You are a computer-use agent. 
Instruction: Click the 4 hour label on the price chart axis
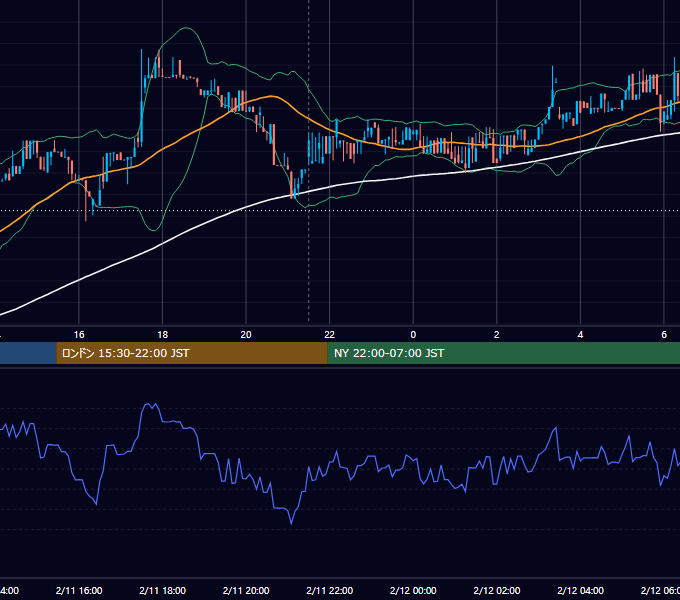[x=580, y=335]
